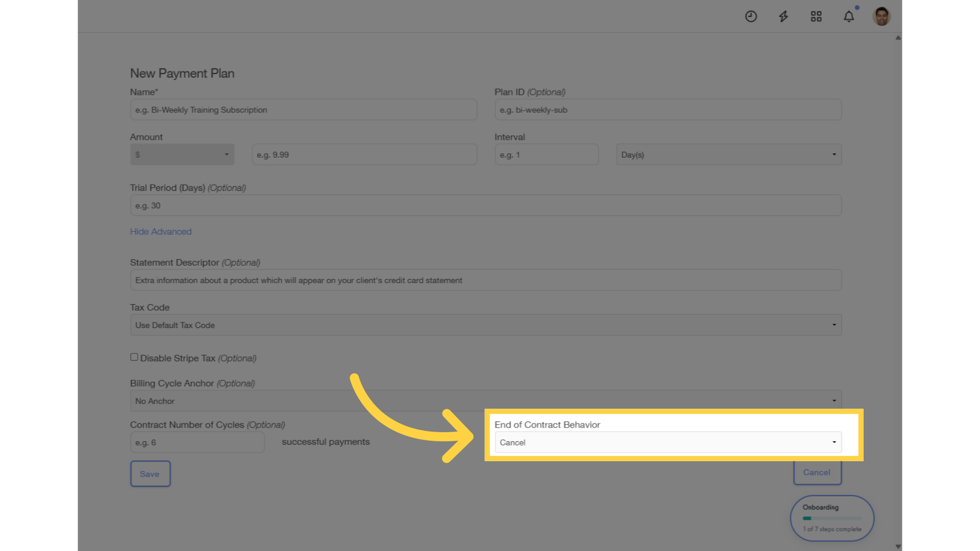Open the Onboarding progress widget

(832, 518)
